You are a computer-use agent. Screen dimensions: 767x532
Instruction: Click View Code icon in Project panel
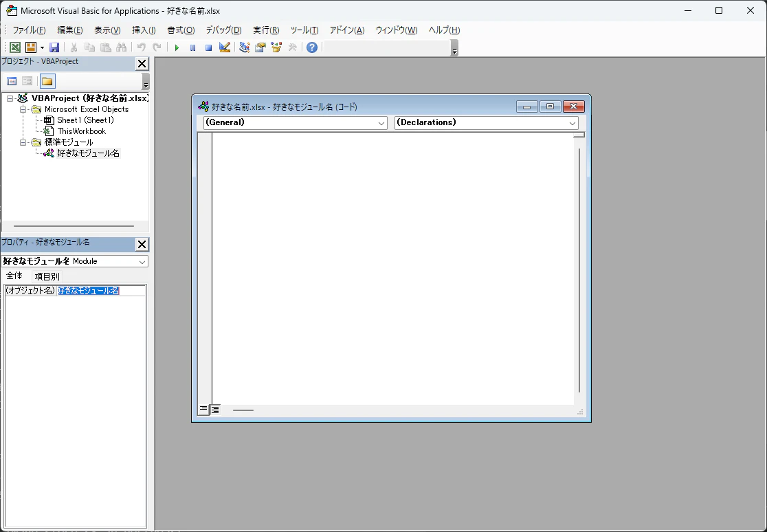(x=12, y=81)
